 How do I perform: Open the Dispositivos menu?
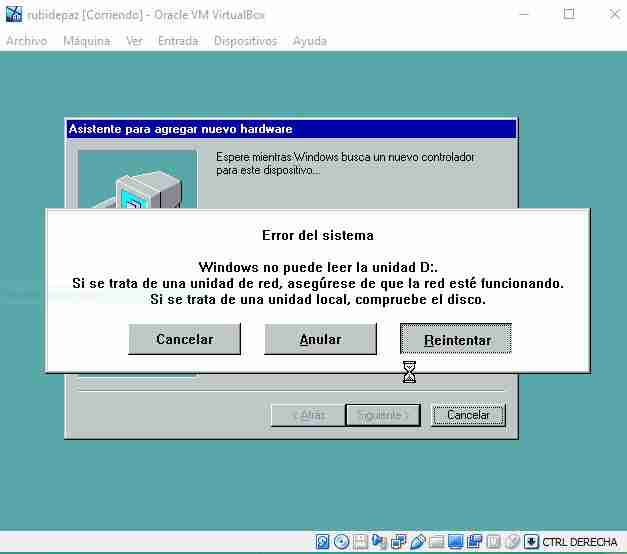tap(245, 41)
